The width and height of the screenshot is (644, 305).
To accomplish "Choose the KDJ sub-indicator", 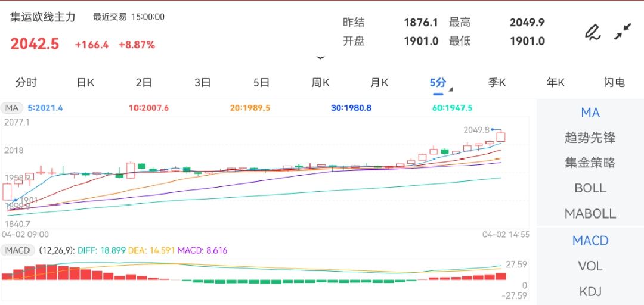I will click(x=590, y=291).
